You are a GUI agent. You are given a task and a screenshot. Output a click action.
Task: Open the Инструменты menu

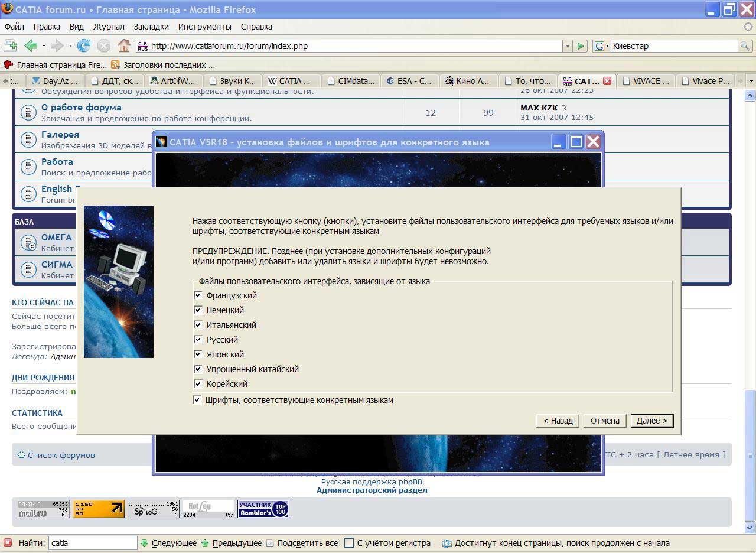click(x=205, y=27)
